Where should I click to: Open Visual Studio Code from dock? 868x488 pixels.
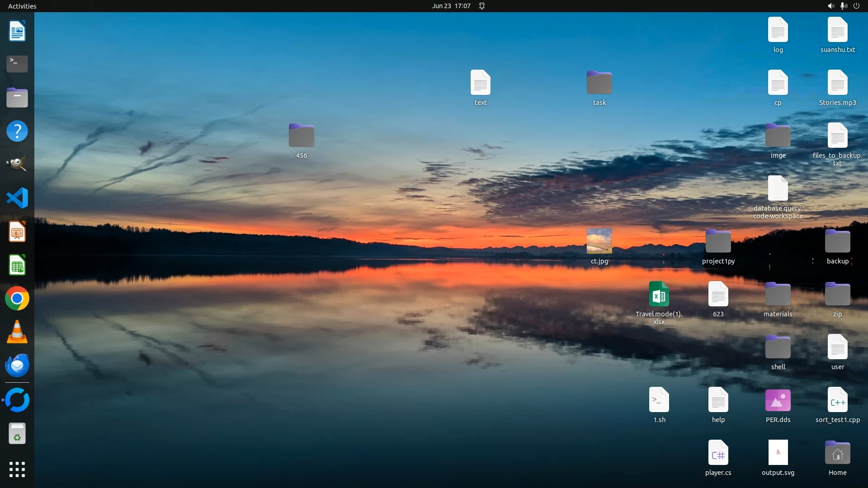coord(17,198)
